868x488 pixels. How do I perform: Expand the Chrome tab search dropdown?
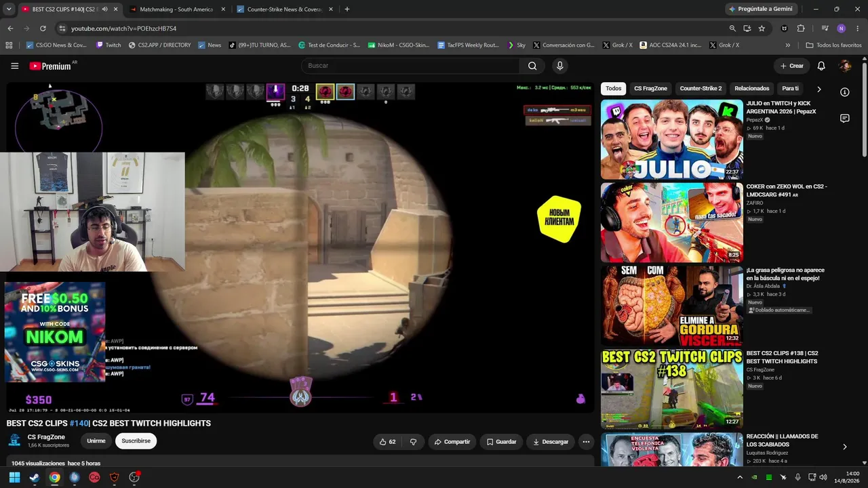click(9, 9)
